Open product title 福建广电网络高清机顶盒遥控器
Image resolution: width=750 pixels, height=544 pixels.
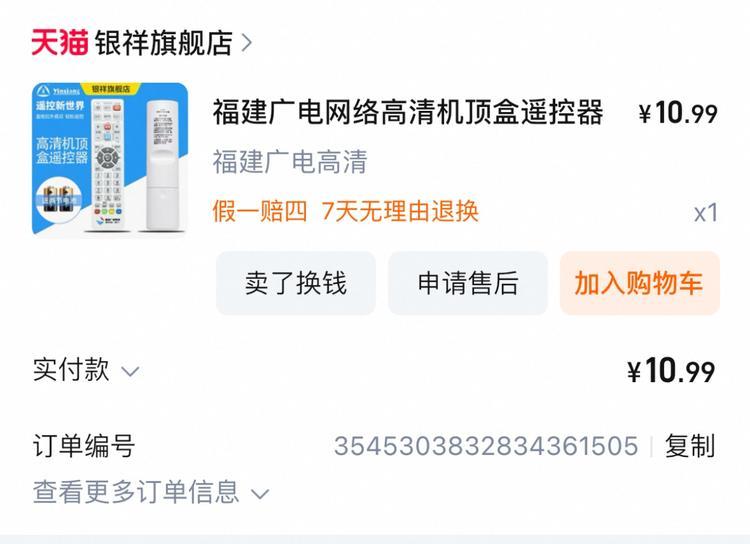(x=408, y=112)
